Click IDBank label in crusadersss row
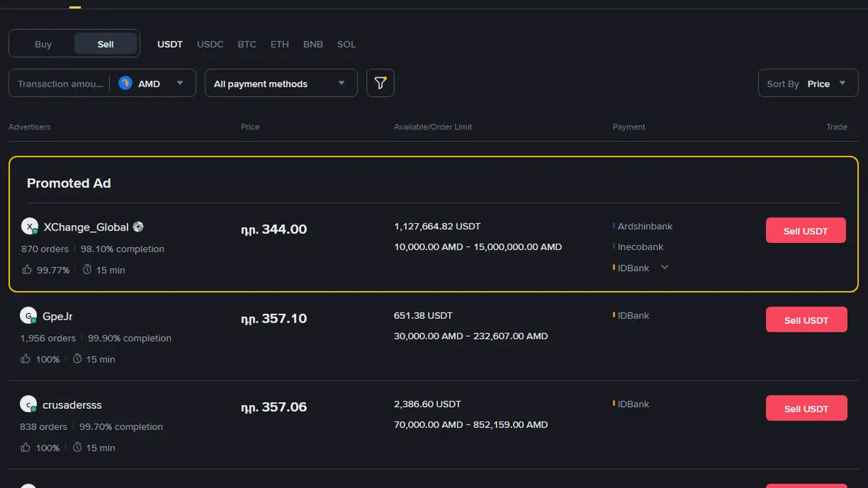Viewport: 868px width, 488px height. (634, 403)
